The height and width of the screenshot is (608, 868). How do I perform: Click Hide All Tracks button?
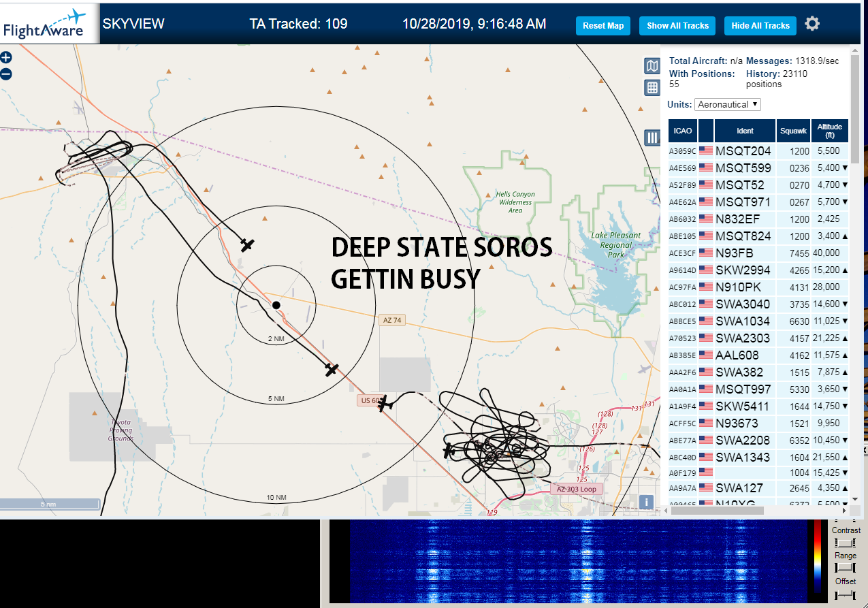[x=760, y=26]
